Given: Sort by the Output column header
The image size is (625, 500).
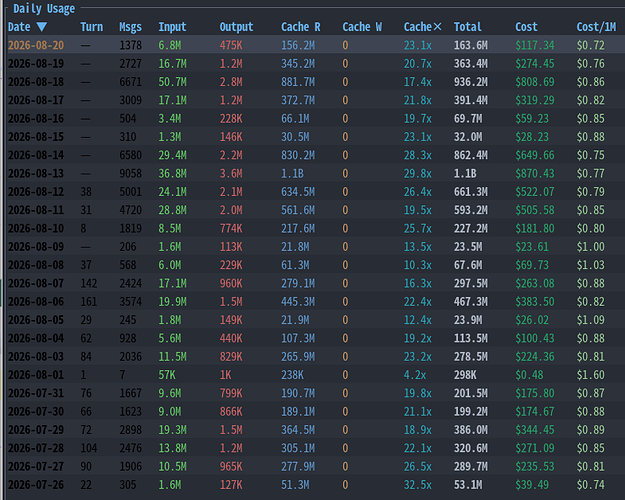Looking at the screenshot, I should click(x=236, y=27).
